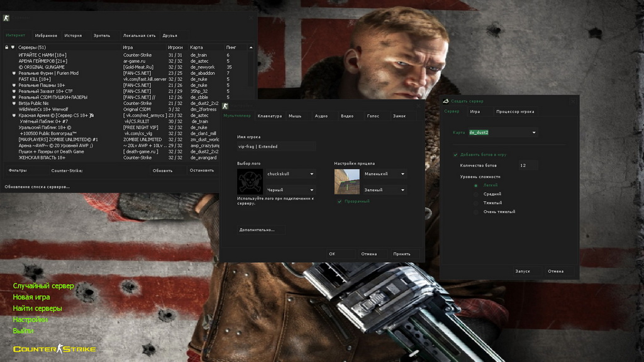644x362 pixels.
Task: Open the Локальная сеть tab
Action: pos(139,36)
